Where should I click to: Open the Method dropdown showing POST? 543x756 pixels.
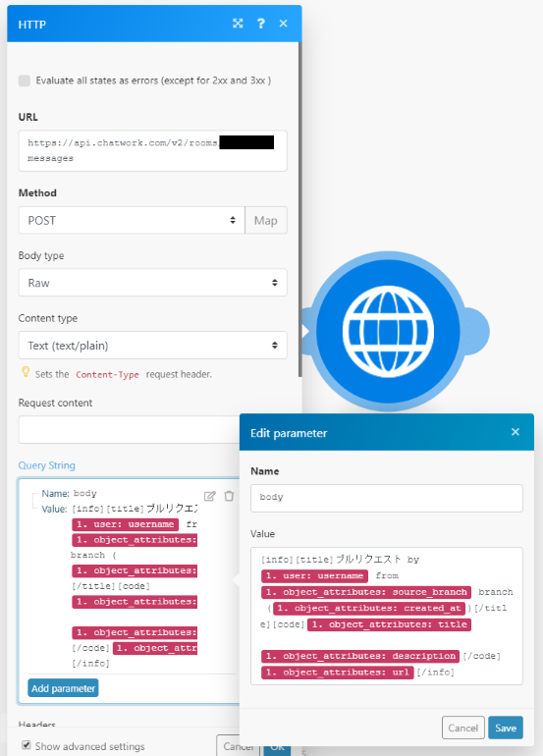click(x=132, y=220)
